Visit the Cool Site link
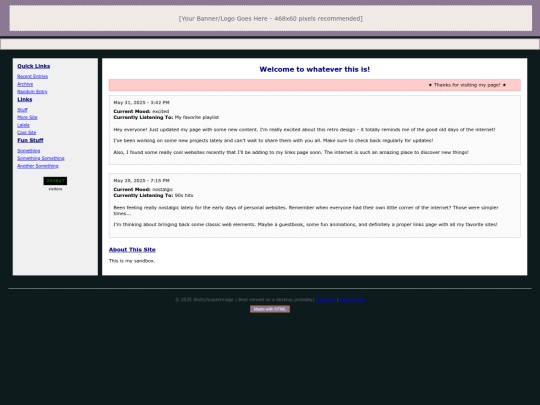The image size is (540, 405). point(27,133)
